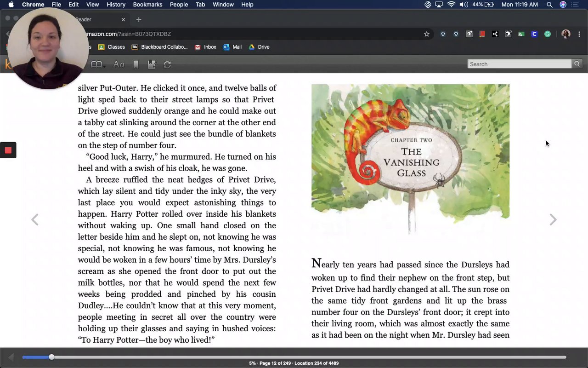Open the Drive bookmark
Viewport: 588px width, 368px height.
click(x=259, y=47)
